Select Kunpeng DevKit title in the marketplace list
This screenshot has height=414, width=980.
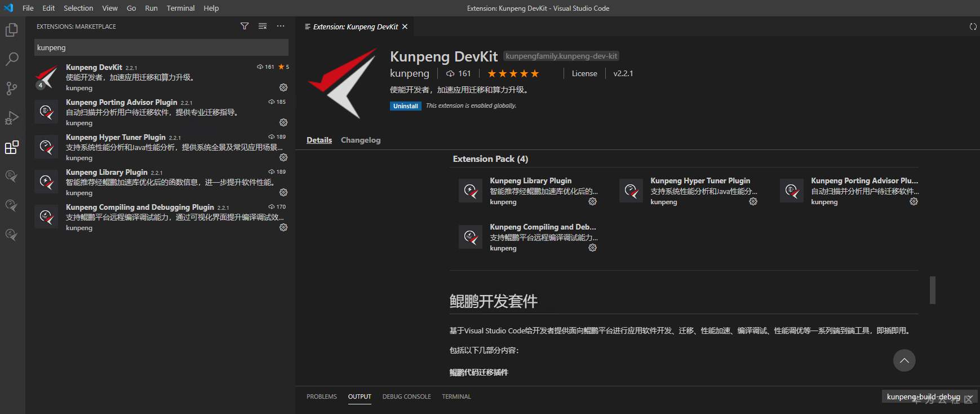(94, 67)
